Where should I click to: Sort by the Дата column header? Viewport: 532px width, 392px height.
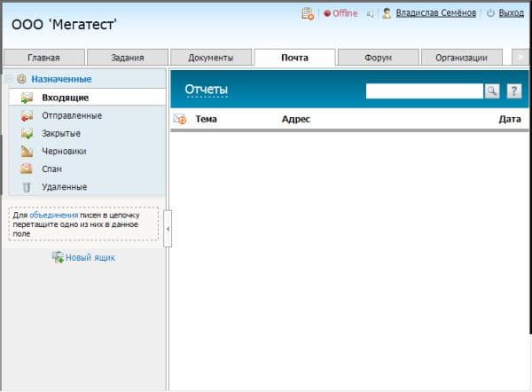(x=510, y=119)
